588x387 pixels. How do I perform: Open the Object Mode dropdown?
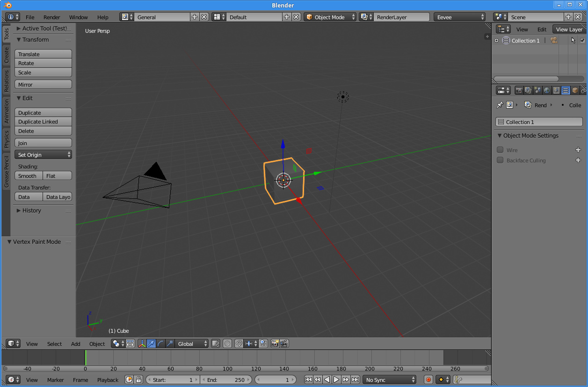[330, 17]
